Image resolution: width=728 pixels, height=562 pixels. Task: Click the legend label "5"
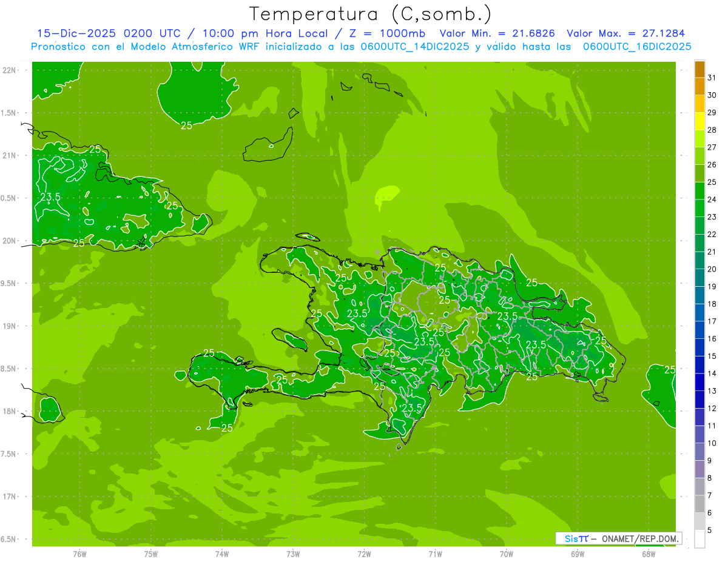click(710, 530)
